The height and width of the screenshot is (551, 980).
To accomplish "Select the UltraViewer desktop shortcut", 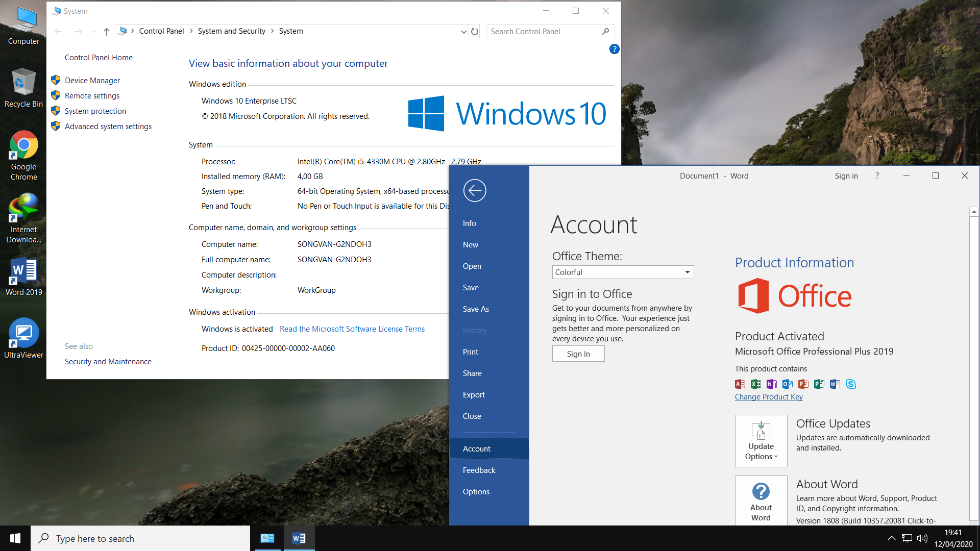I will (x=23, y=339).
